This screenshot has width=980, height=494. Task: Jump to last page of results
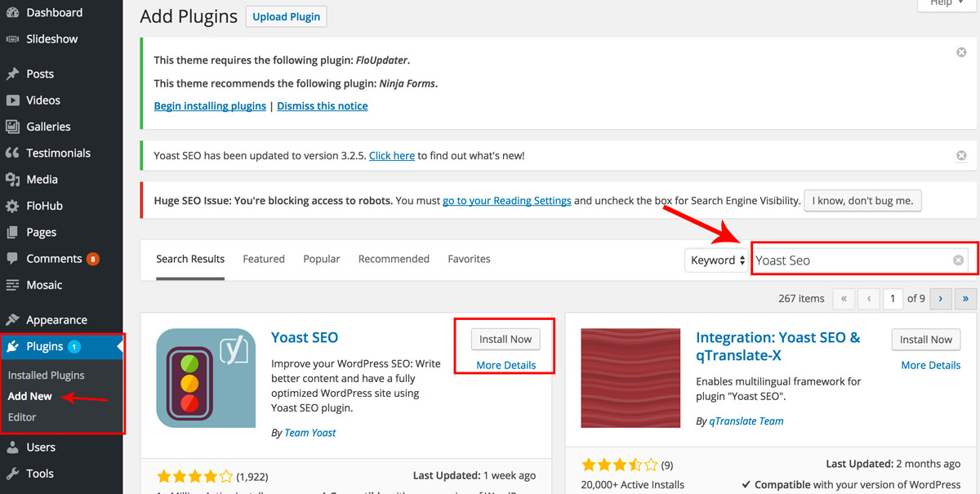coord(967,299)
